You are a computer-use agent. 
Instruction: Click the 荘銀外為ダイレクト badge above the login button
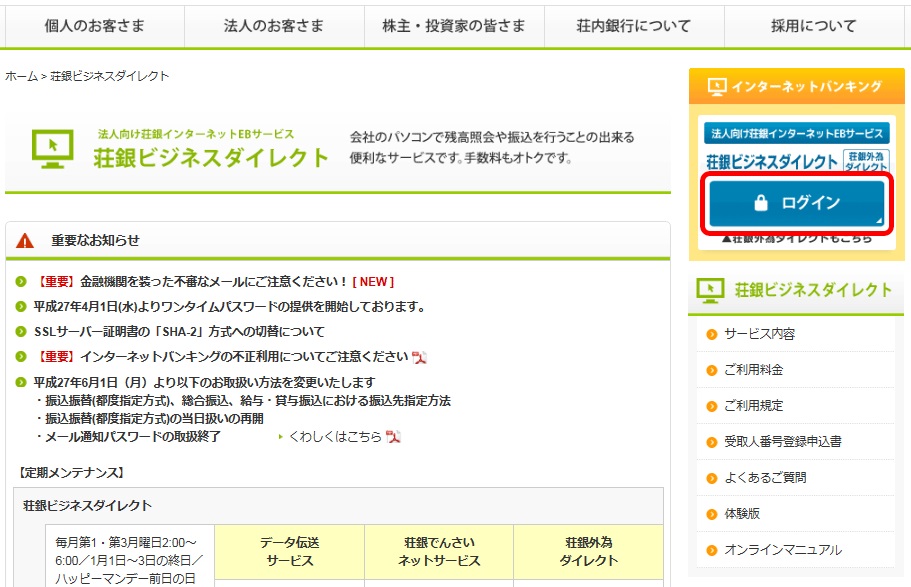(x=866, y=161)
